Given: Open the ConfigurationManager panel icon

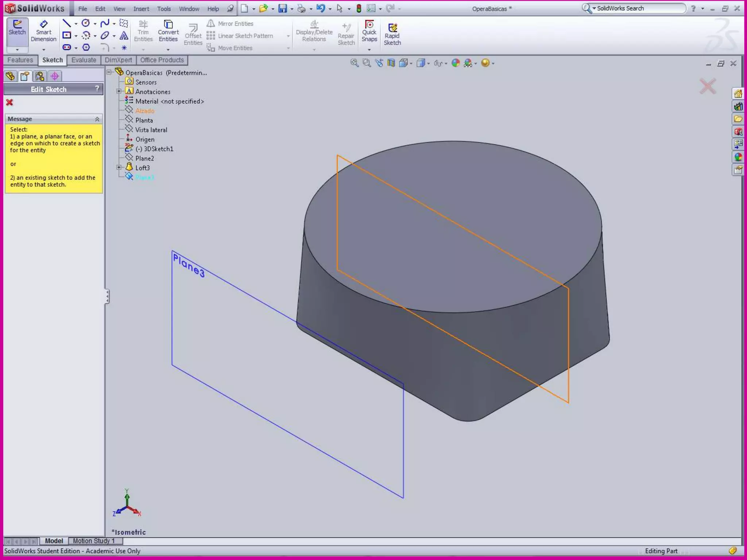Looking at the screenshot, I should coord(40,76).
